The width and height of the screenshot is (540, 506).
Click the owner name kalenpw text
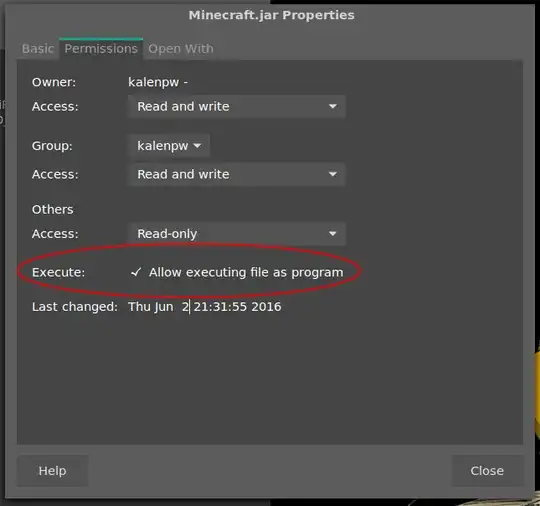(x=158, y=82)
